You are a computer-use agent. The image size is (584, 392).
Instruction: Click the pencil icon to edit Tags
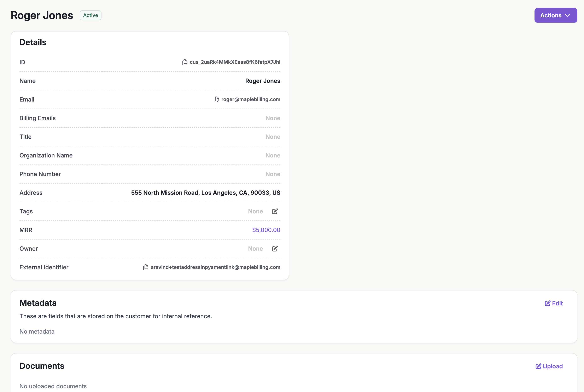[x=275, y=211]
